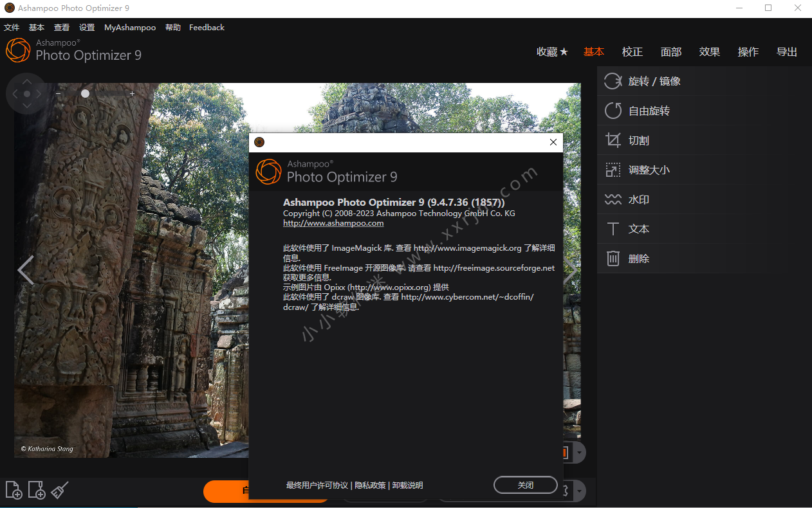Image resolution: width=812 pixels, height=508 pixels.
Task: Click the text T icon beside 文本
Action: click(613, 229)
